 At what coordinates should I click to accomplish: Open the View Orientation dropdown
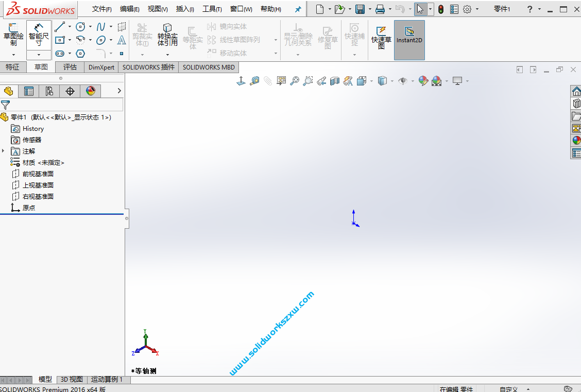coord(370,81)
